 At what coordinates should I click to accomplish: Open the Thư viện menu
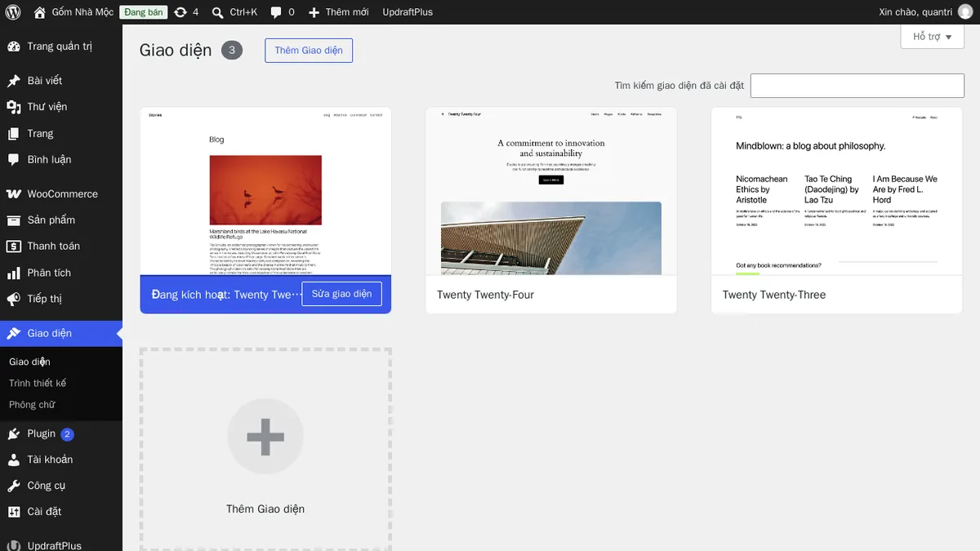[x=61, y=107]
